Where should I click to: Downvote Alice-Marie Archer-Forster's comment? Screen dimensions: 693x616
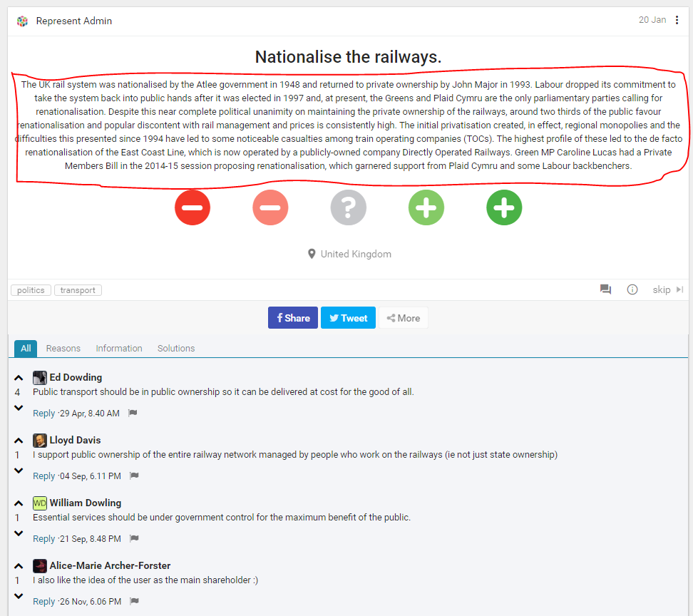click(x=19, y=595)
